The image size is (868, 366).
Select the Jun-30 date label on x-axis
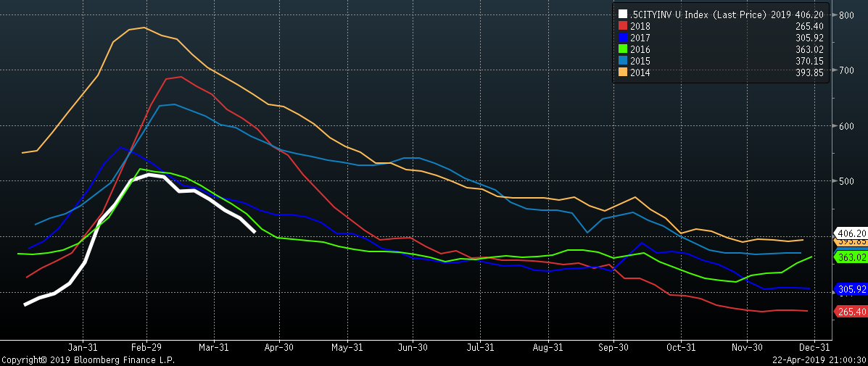click(x=413, y=346)
